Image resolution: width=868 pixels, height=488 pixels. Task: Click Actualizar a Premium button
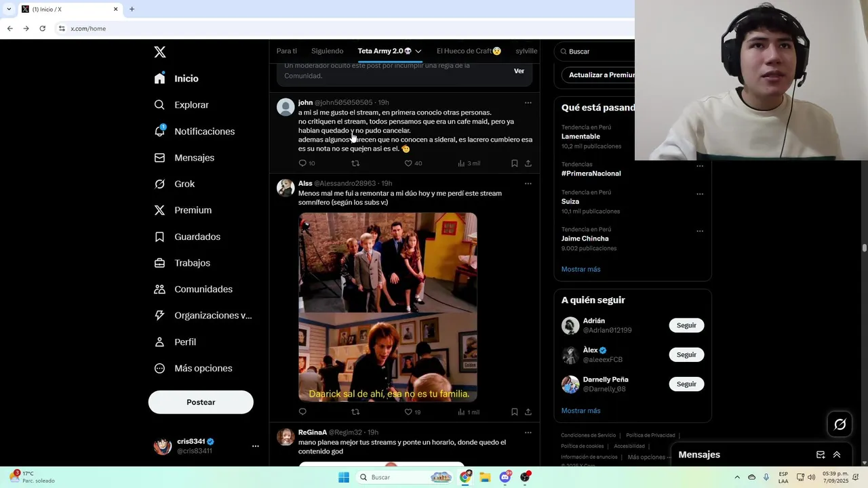(x=599, y=75)
